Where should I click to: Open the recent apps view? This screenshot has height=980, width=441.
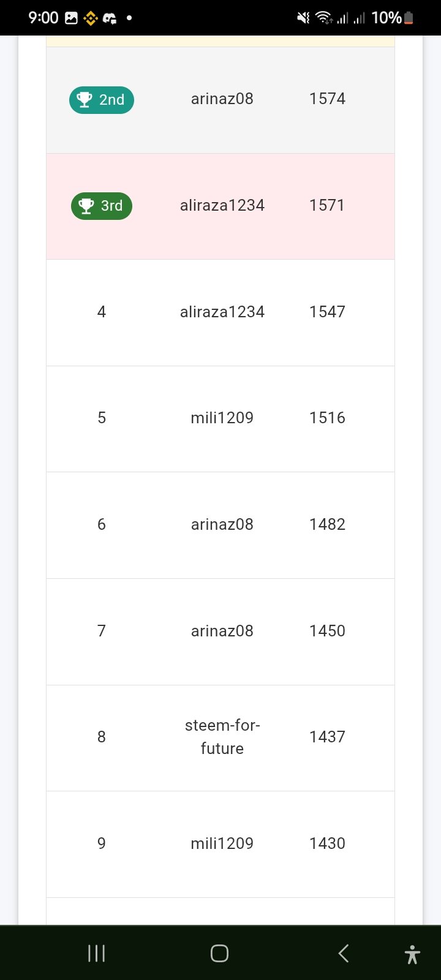(97, 953)
